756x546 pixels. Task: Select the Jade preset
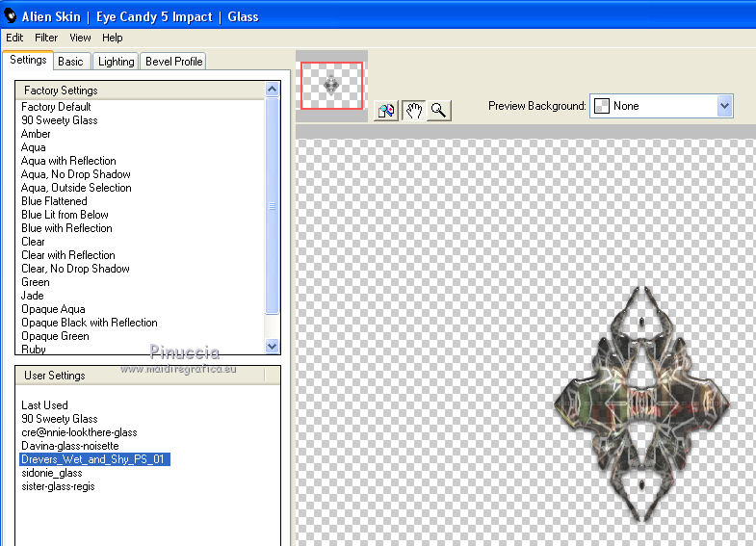33,296
